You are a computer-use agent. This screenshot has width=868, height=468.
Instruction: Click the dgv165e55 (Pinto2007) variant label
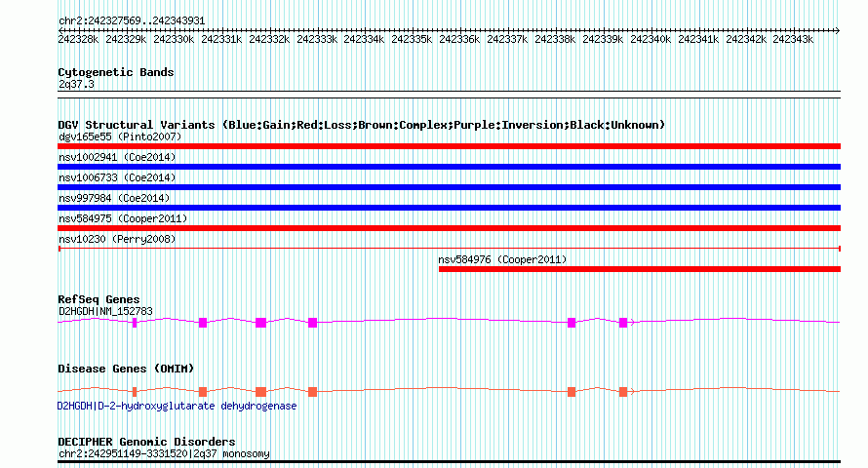[120, 136]
